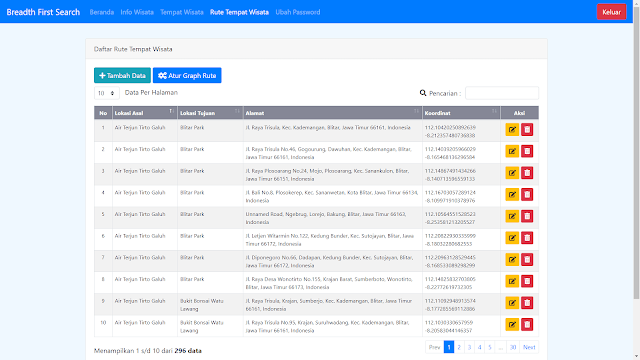Open Beranda menu item
The image size is (640, 360).
(102, 12)
